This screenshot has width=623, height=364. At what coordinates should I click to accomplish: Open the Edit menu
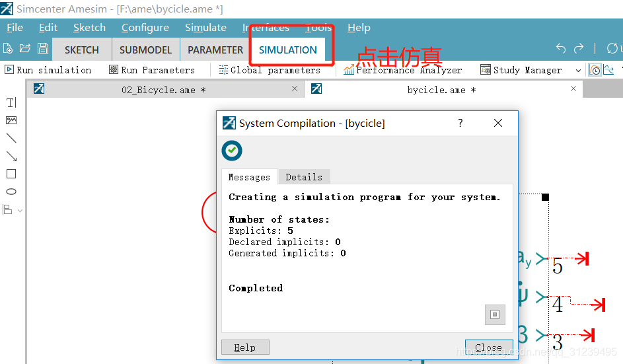(48, 28)
